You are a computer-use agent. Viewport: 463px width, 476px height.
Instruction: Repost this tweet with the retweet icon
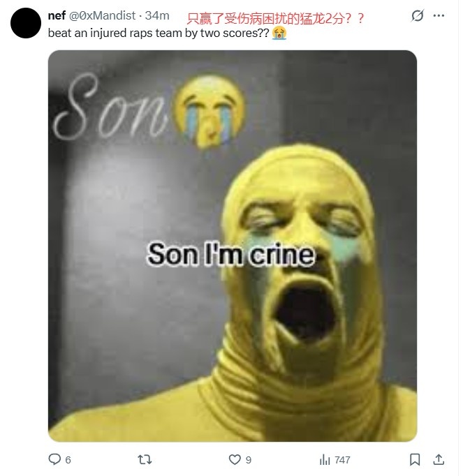click(145, 459)
